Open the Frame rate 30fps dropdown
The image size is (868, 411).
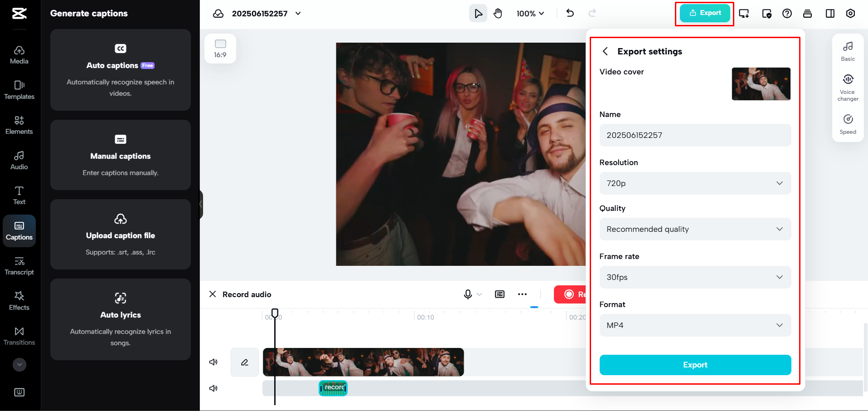(x=695, y=277)
